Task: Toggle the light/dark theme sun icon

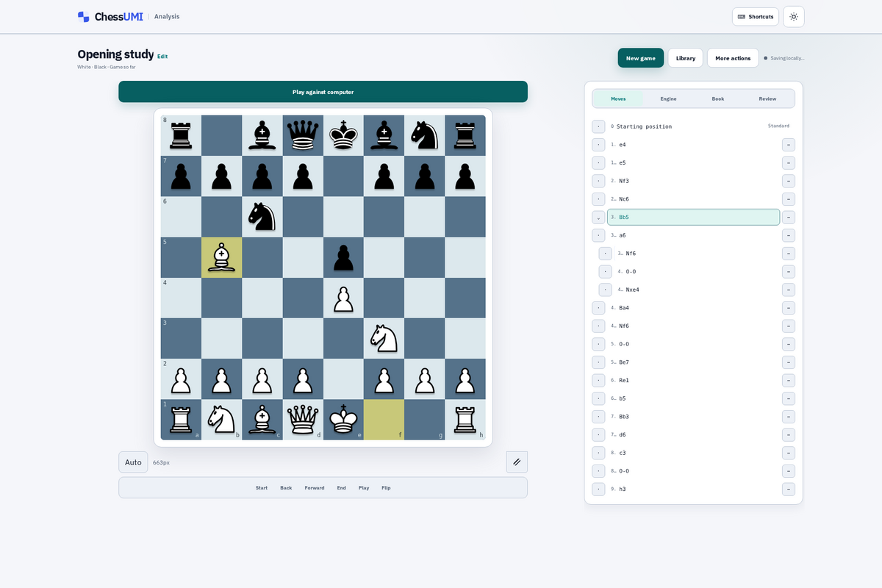Action: point(794,16)
